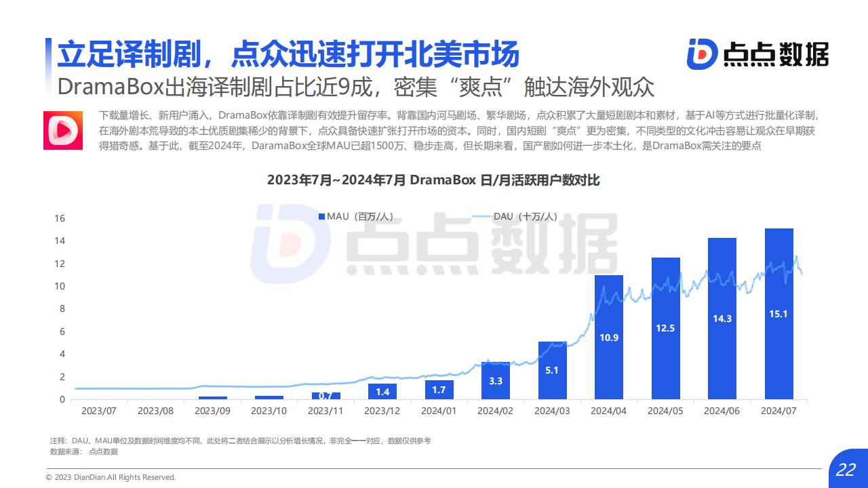Click the copyright text 2023 DianDian

(x=111, y=477)
